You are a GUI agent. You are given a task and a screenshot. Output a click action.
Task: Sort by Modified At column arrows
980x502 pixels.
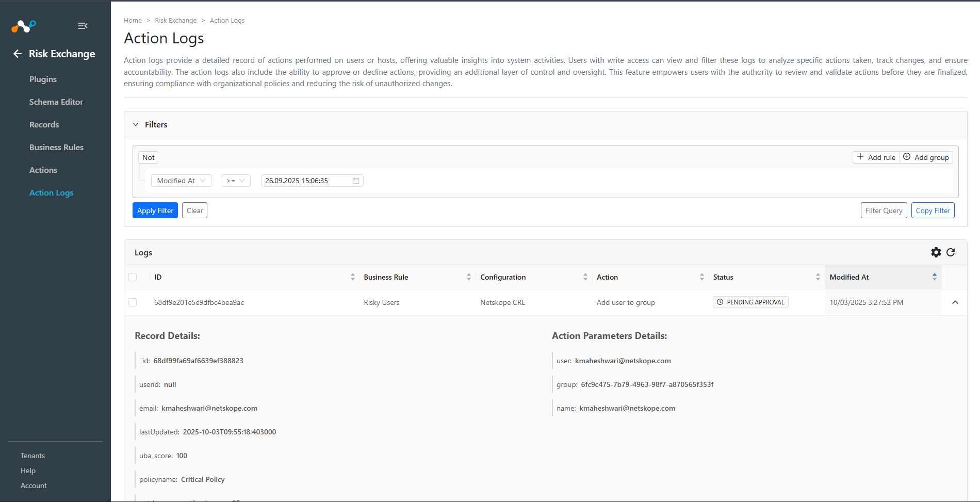coord(935,277)
